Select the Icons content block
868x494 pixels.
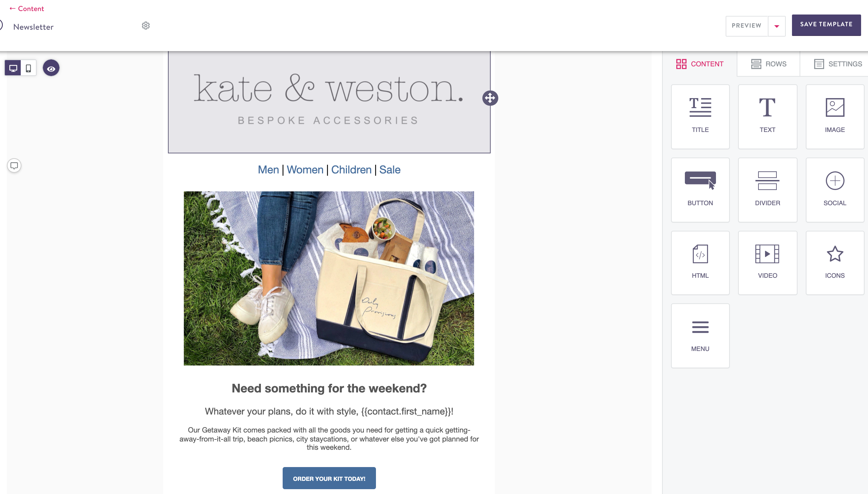tap(835, 263)
